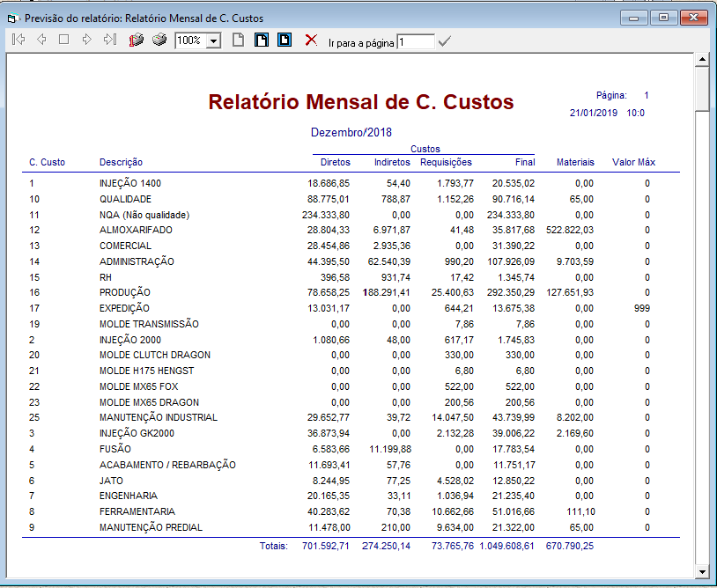Select the 'NQA (Não qualidade)' description
This screenshot has width=717, height=588.
coord(144,215)
